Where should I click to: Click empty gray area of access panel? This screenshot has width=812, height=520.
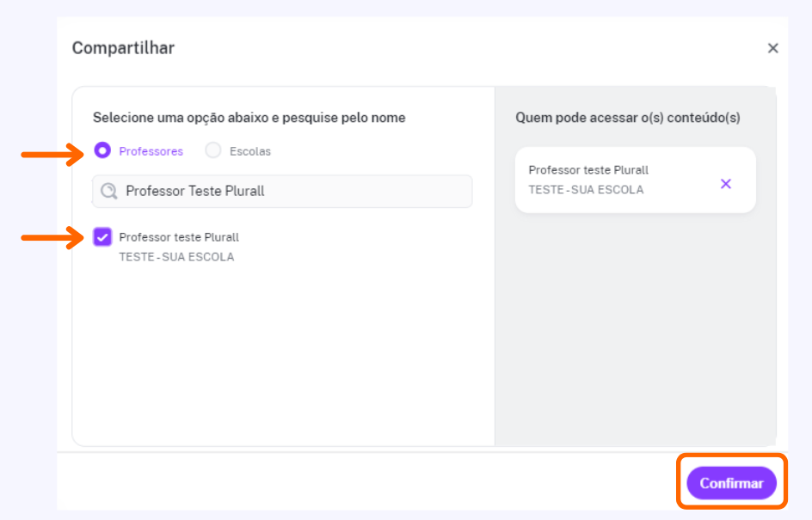click(635, 331)
